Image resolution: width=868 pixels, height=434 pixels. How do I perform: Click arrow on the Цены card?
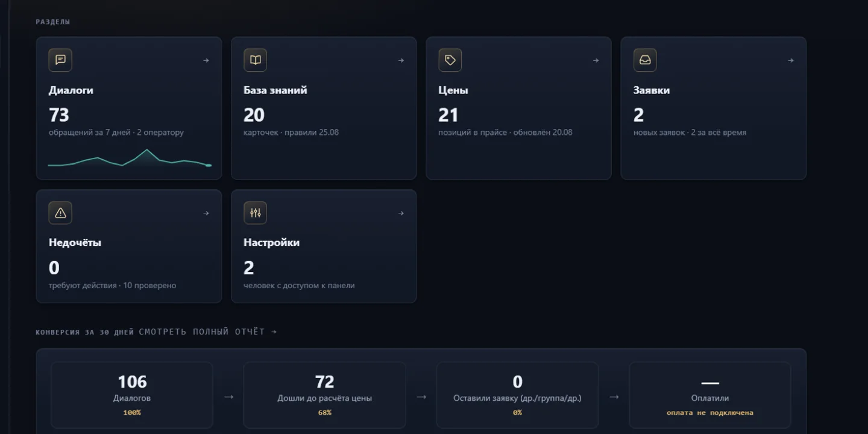pyautogui.click(x=596, y=60)
